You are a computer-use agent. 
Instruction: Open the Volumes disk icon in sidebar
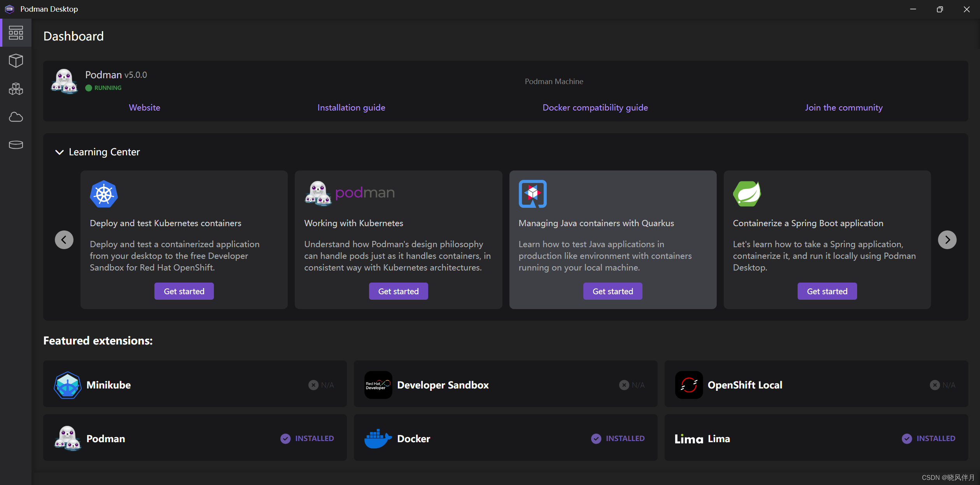coord(16,145)
